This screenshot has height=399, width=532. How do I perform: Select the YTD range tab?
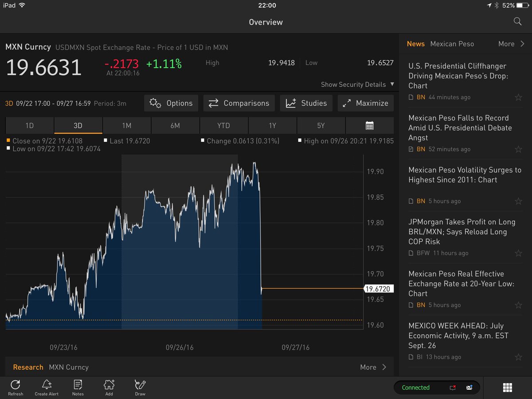click(224, 125)
